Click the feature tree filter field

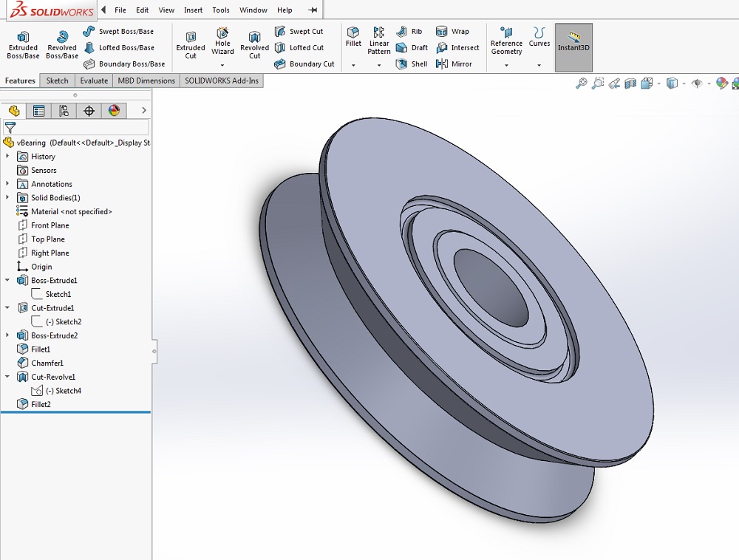[81, 128]
